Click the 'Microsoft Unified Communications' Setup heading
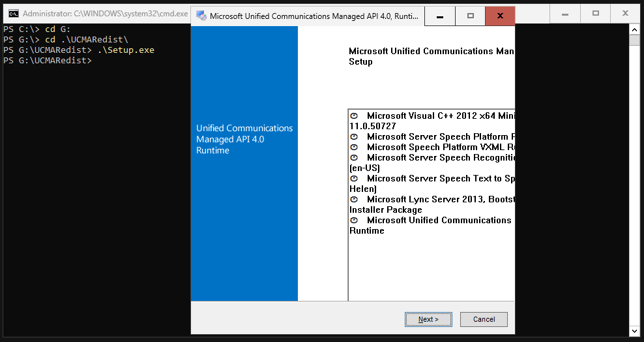 pyautogui.click(x=432, y=56)
